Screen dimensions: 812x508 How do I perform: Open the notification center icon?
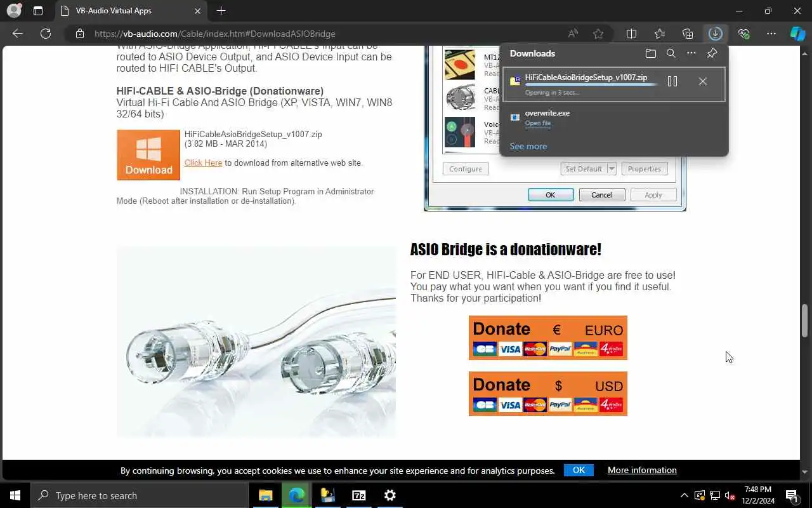click(x=792, y=495)
